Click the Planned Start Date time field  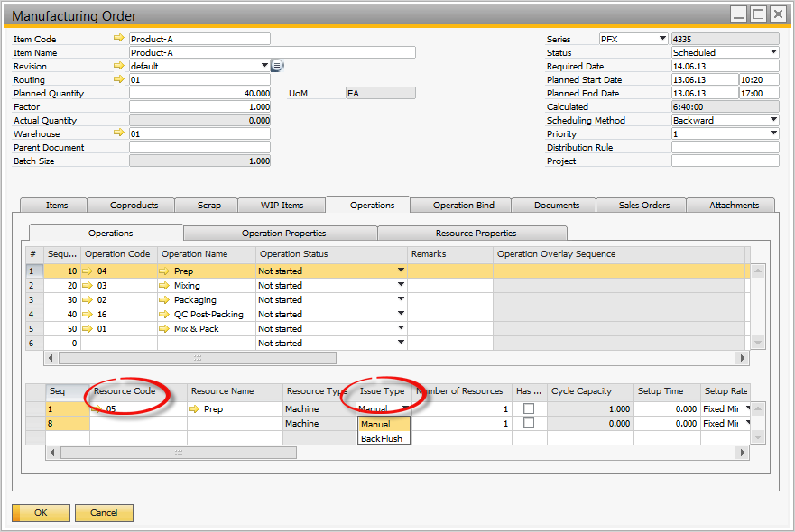click(759, 79)
